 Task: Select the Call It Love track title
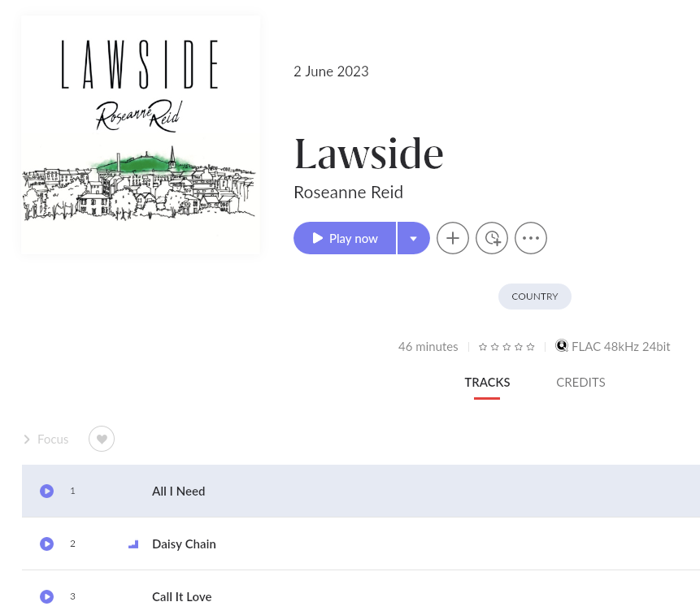(x=181, y=596)
